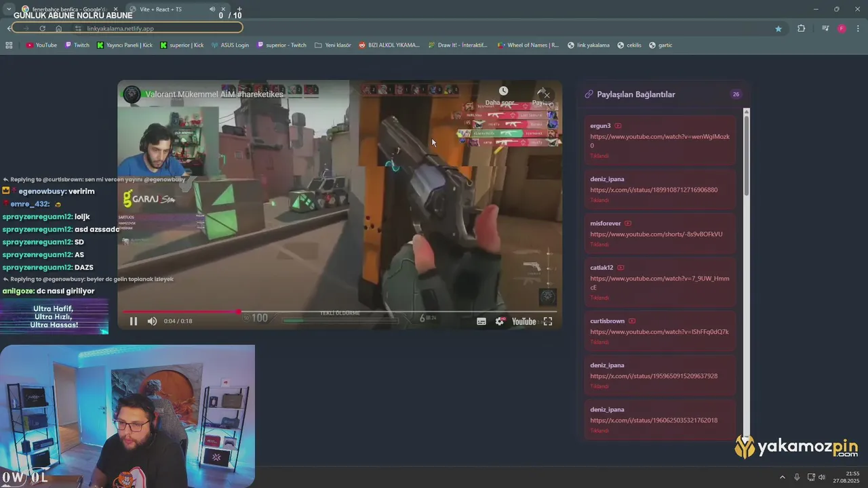Reload the current page

(x=42, y=28)
